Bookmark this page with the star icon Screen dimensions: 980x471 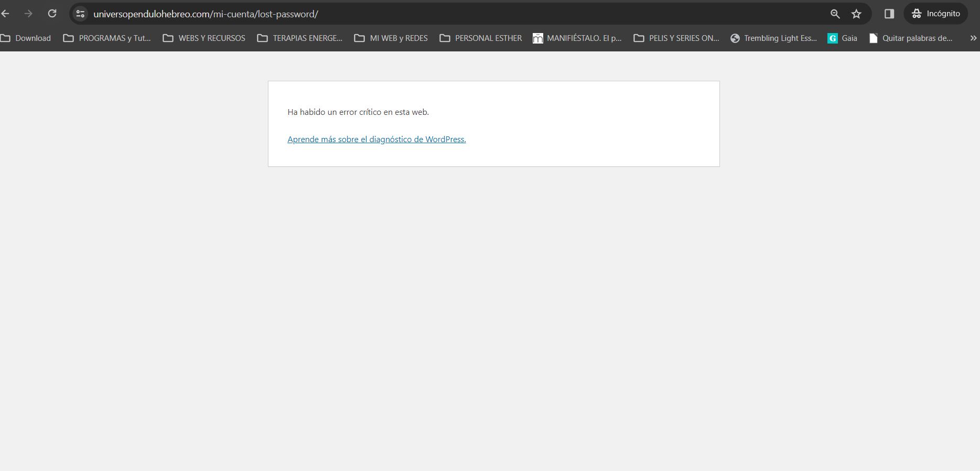(x=856, y=14)
